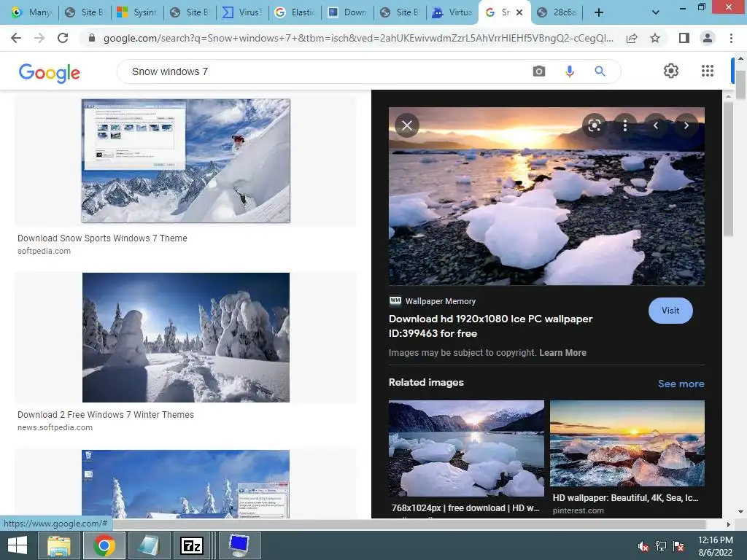747x560 pixels.
Task: Click the preview panel scrollbar thumb
Action: coord(729,168)
